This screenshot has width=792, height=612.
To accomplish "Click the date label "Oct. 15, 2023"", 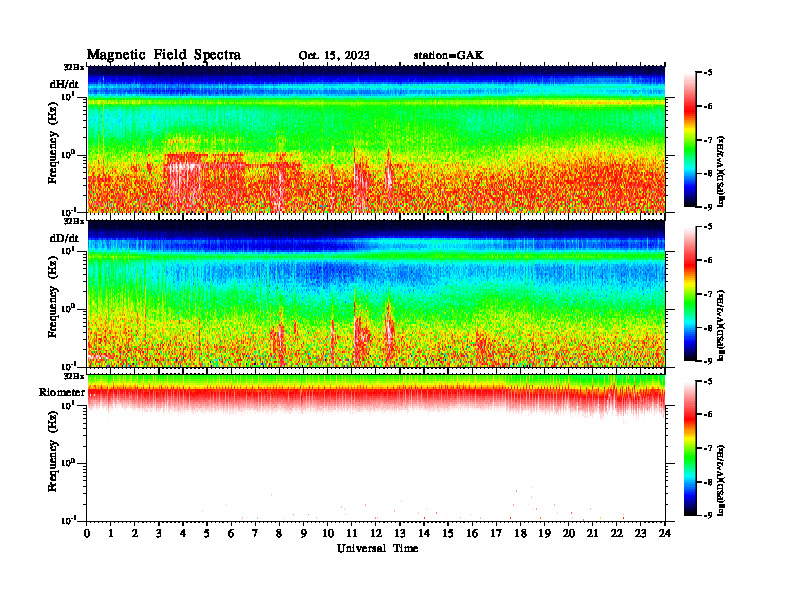I will click(x=334, y=56).
